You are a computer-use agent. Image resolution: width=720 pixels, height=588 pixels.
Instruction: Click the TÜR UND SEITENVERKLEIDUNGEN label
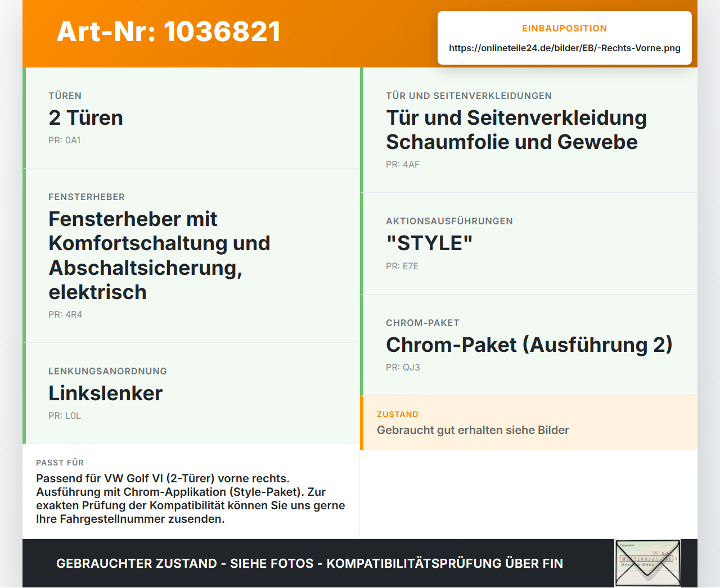point(469,96)
